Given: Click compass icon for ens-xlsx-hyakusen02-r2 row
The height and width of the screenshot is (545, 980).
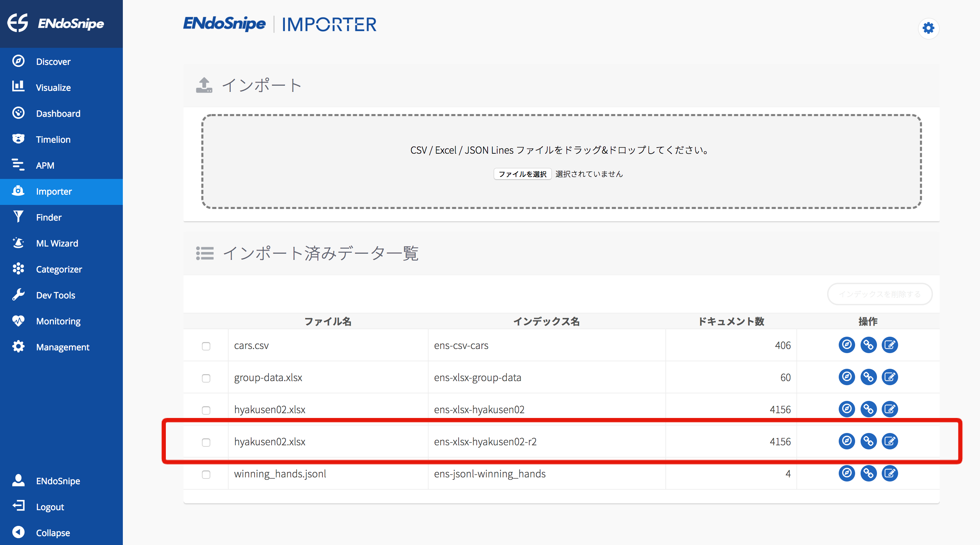Looking at the screenshot, I should 847,441.
